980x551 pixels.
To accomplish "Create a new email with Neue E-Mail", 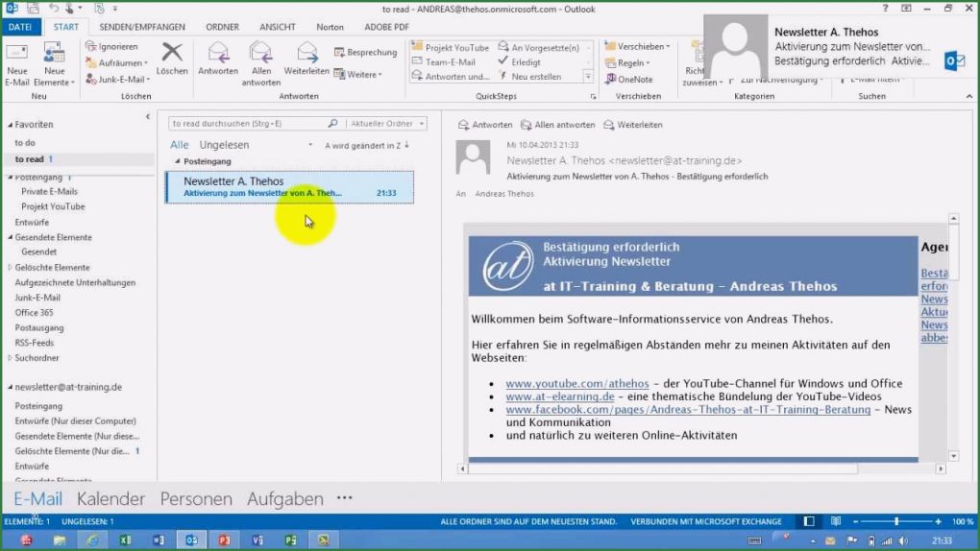I will pos(17,65).
